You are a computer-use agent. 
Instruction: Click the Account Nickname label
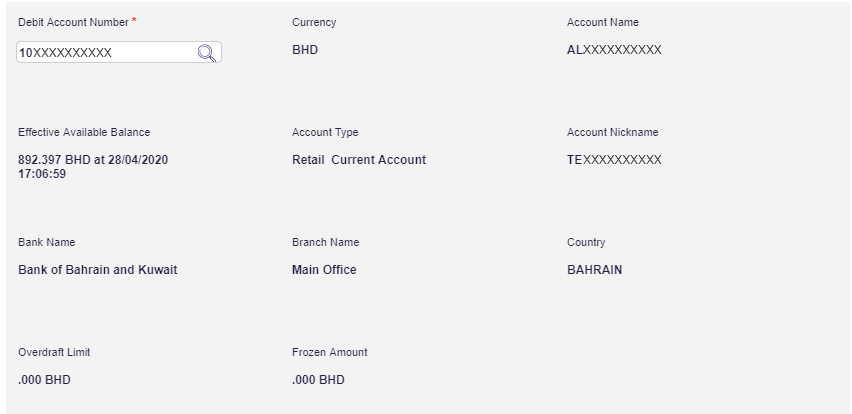point(613,132)
